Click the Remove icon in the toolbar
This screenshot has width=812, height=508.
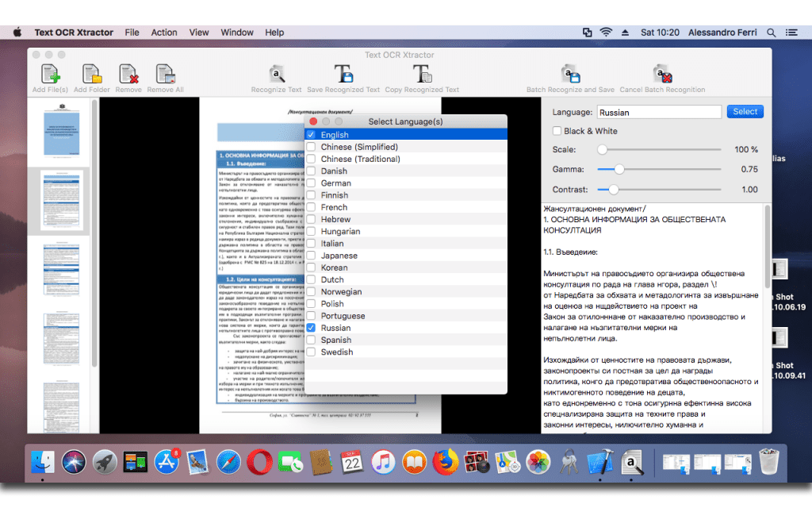[x=128, y=75]
